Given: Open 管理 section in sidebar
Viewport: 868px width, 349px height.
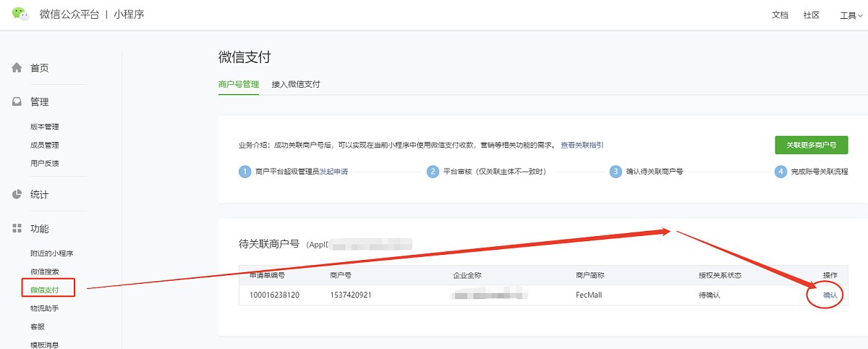Looking at the screenshot, I should [39, 102].
